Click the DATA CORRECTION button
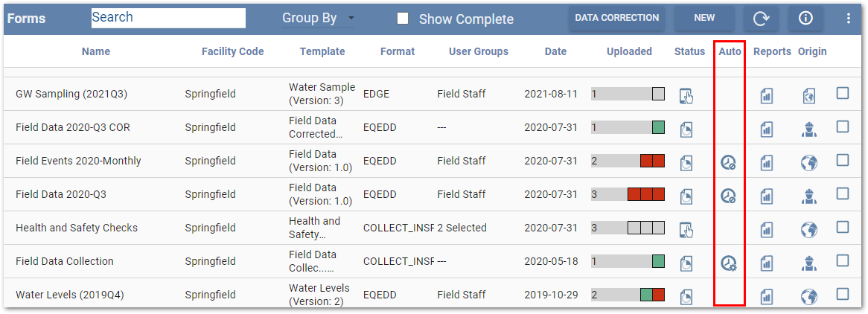Viewport: 868px width, 314px height. click(616, 19)
